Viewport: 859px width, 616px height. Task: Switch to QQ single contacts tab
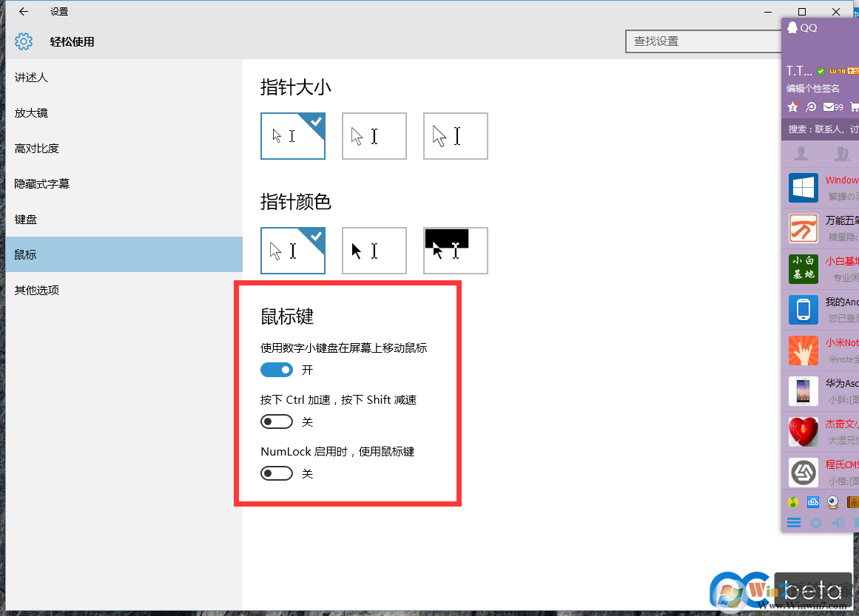(801, 153)
